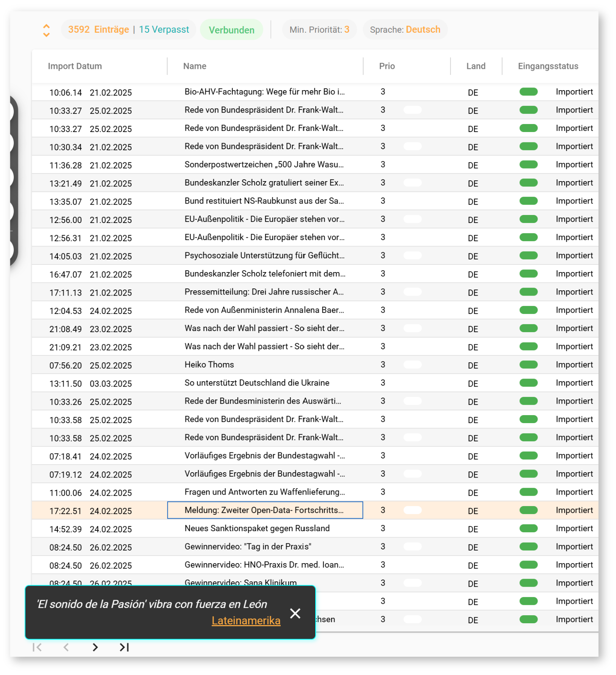Click 'DE' country cell in 'Sonderpostwertzeichen' row
The height and width of the screenshot is (675, 616).
(x=473, y=166)
